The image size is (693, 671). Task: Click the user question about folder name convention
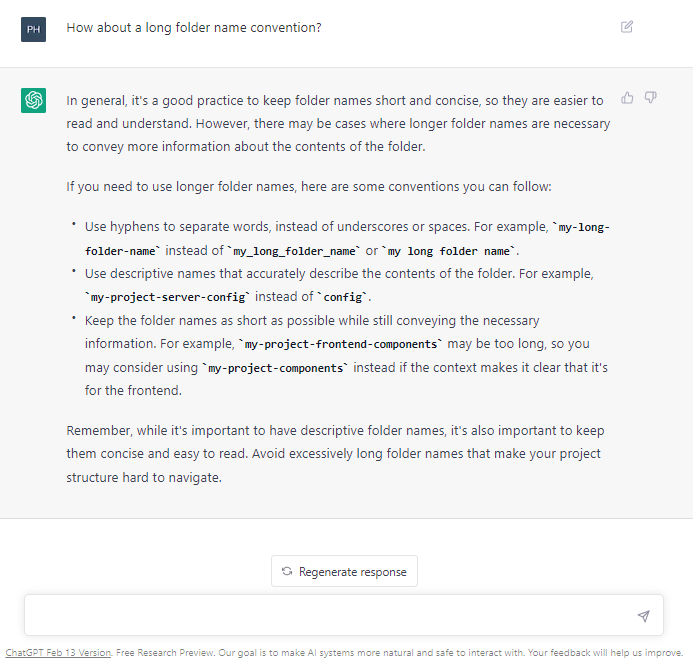[194, 28]
